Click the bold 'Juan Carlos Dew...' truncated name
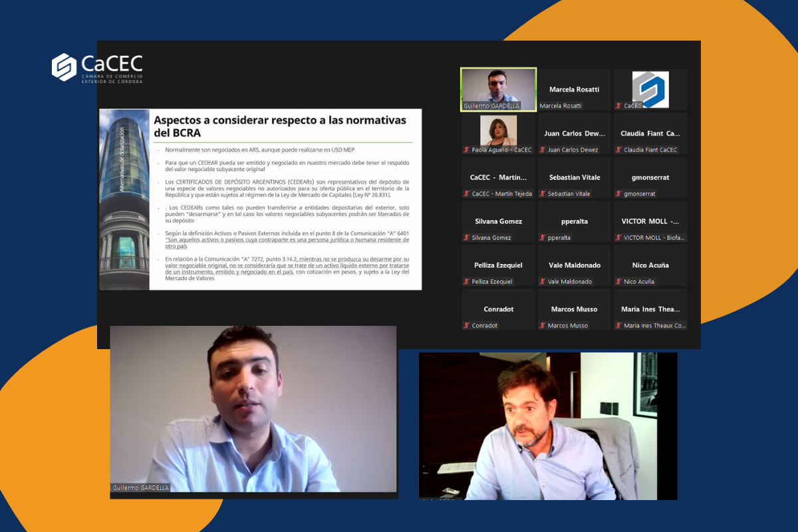 coord(575,134)
